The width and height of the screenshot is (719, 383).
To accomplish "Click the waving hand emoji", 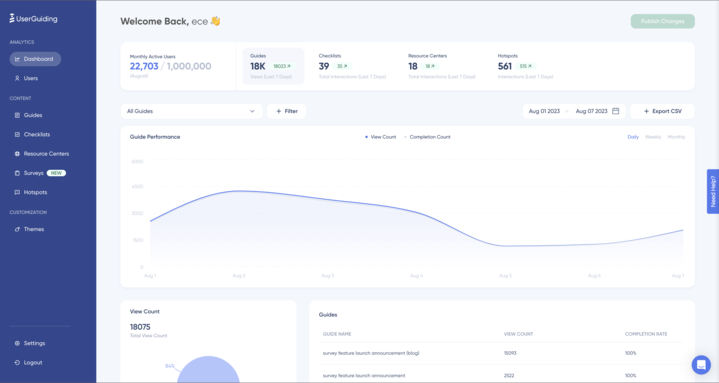I will click(x=216, y=21).
